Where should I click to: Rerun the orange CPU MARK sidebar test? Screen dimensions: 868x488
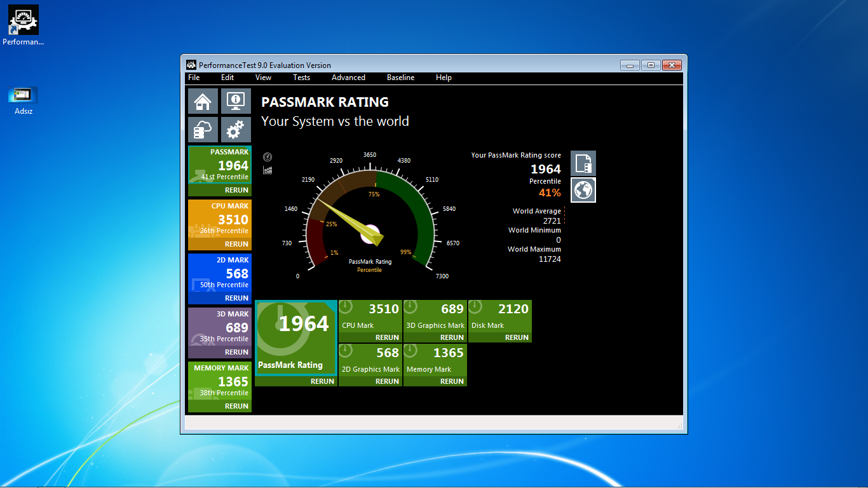(x=236, y=244)
